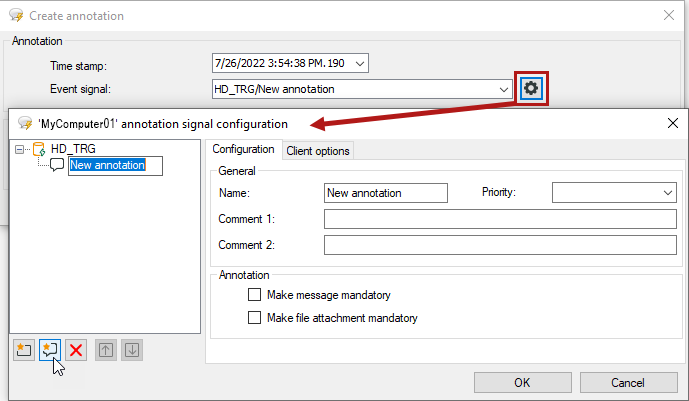689x401 pixels.
Task: Click the Name input field
Action: pyautogui.click(x=386, y=192)
